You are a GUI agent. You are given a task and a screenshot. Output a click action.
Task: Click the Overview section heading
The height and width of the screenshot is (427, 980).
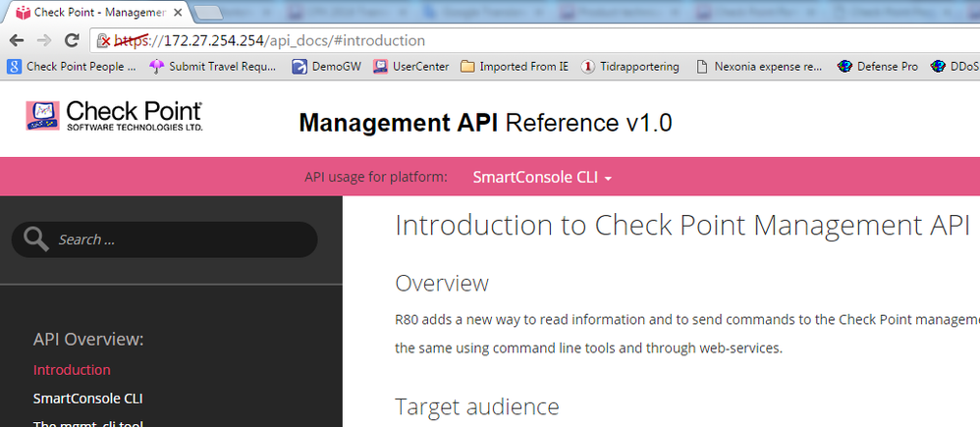[442, 284]
